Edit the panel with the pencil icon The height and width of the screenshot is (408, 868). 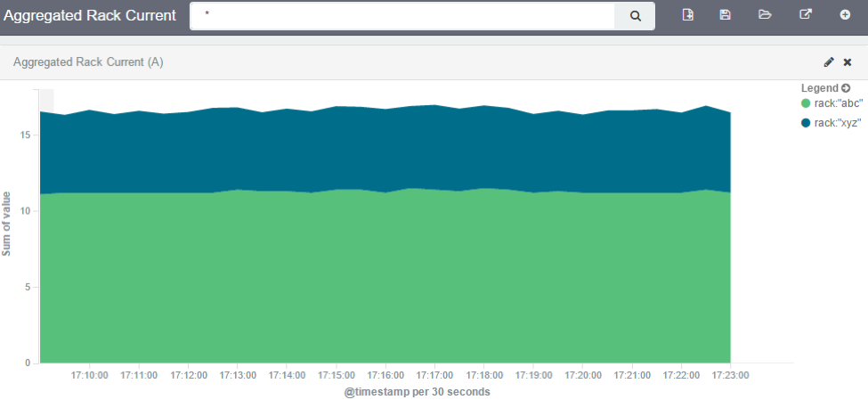(x=829, y=62)
